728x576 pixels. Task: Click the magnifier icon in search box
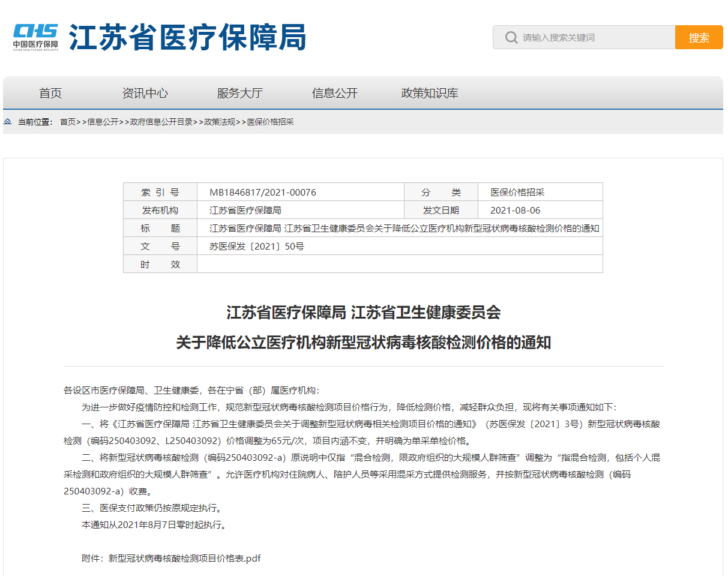pos(511,37)
